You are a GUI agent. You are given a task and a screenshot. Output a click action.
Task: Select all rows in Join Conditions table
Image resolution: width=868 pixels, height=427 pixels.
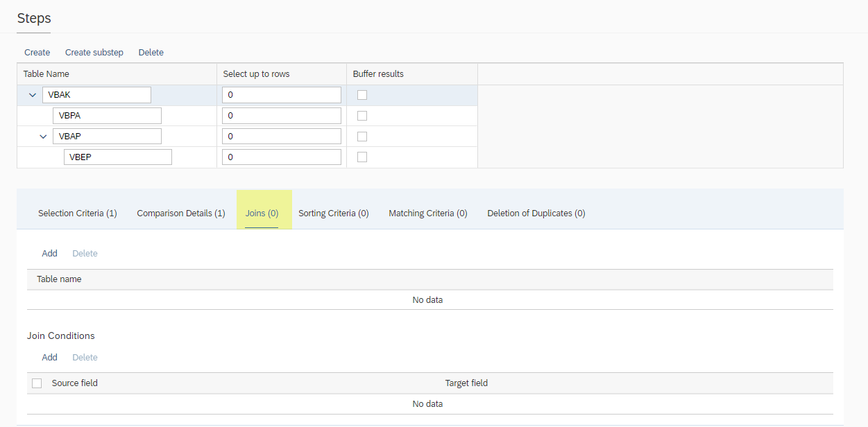point(37,383)
